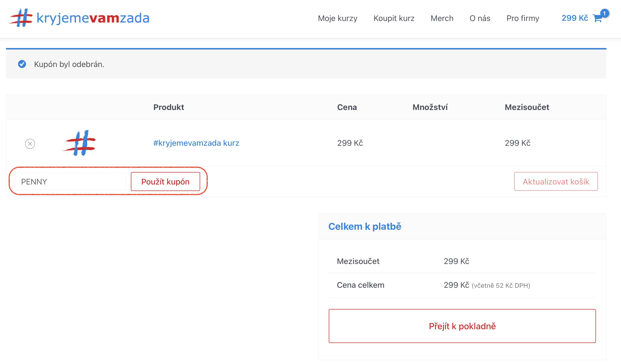Click the hashtag product image in the cart

(80, 143)
